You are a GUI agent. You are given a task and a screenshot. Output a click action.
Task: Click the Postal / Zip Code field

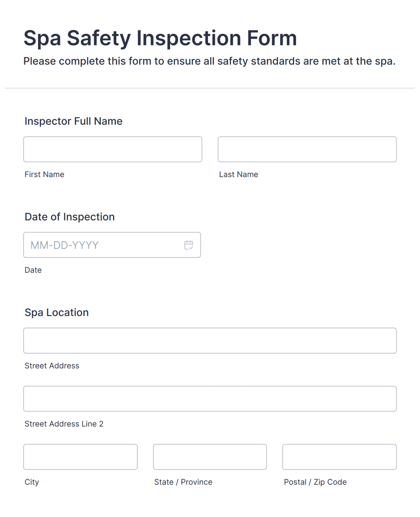click(x=340, y=457)
